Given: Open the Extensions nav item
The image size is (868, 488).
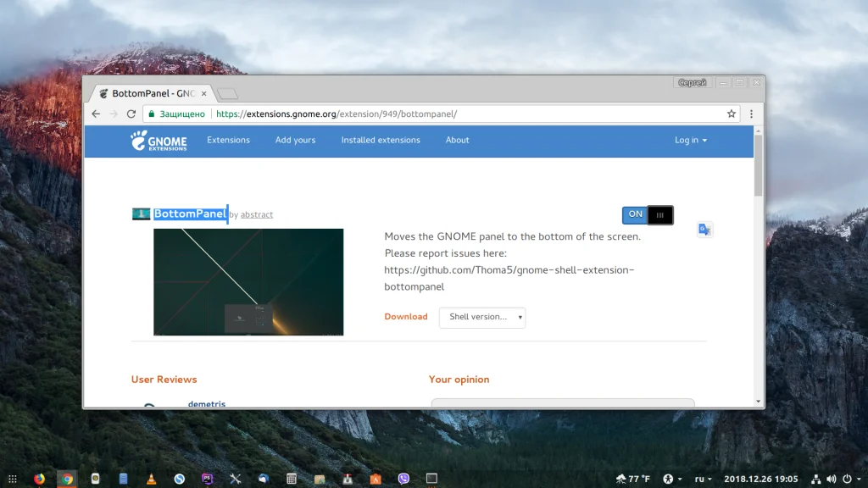Looking at the screenshot, I should (x=228, y=141).
